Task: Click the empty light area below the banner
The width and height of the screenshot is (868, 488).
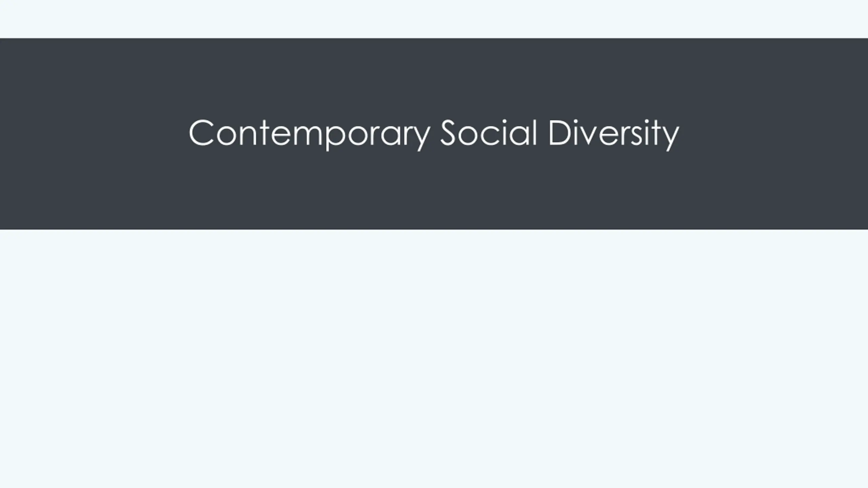Action: coord(434,359)
